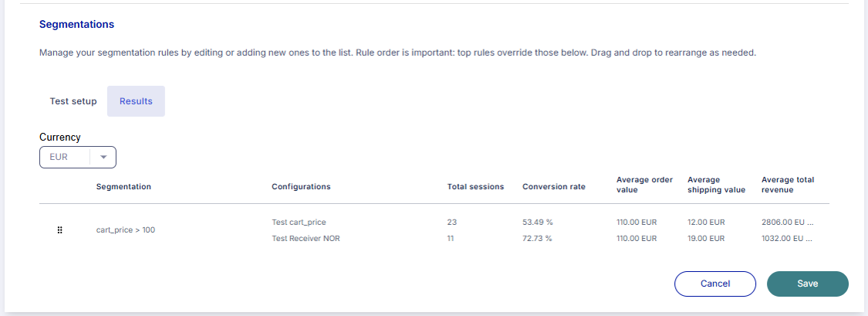Click the 53.49 % conversion rate value
This screenshot has height=316, width=868.
[538, 223]
